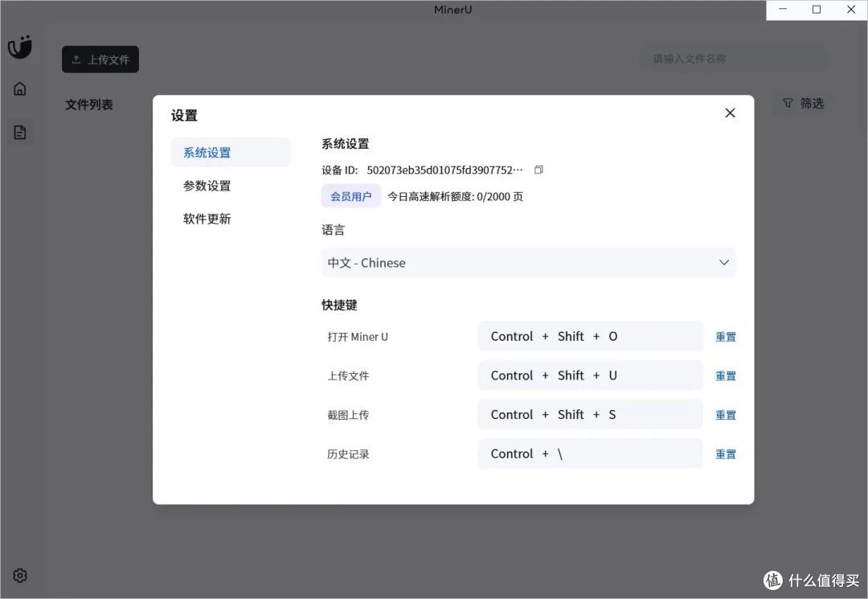The height and width of the screenshot is (599, 868).
Task: Edit the Control + \ shortcut field
Action: click(590, 454)
